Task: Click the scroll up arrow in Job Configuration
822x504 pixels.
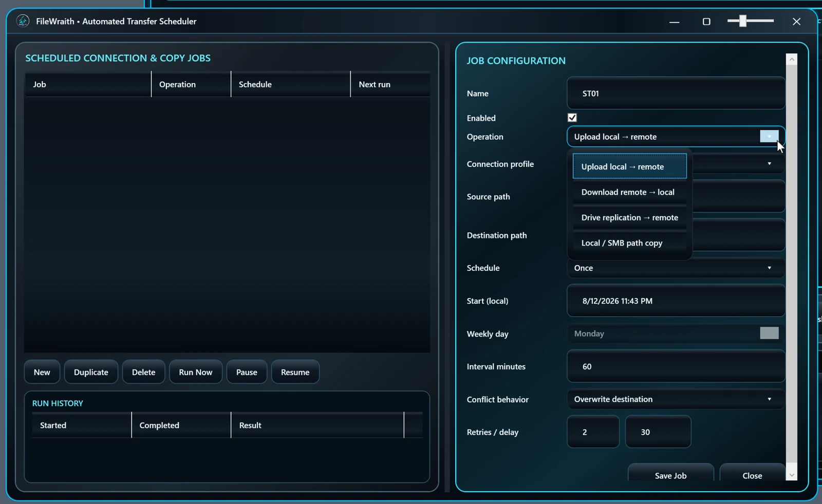Action: 792,59
